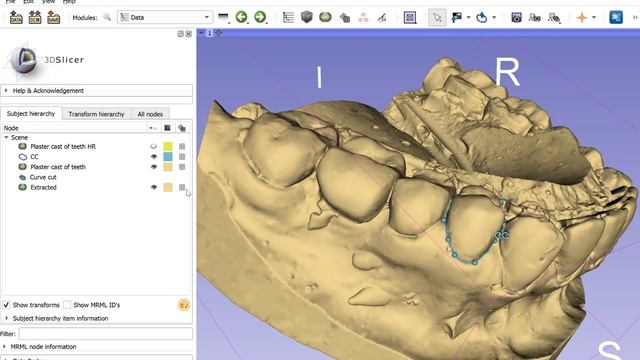Click the scene views restore magnifier icon
640x360 pixels.
[554, 18]
